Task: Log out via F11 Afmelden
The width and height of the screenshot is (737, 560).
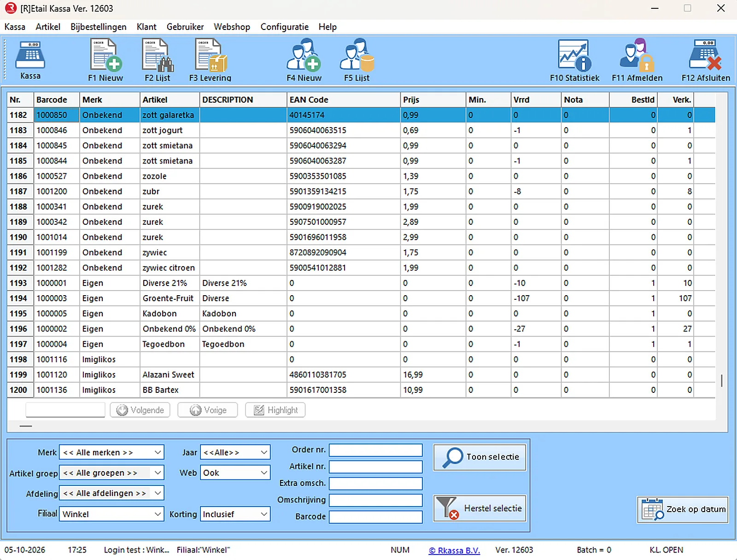Action: pos(637,60)
